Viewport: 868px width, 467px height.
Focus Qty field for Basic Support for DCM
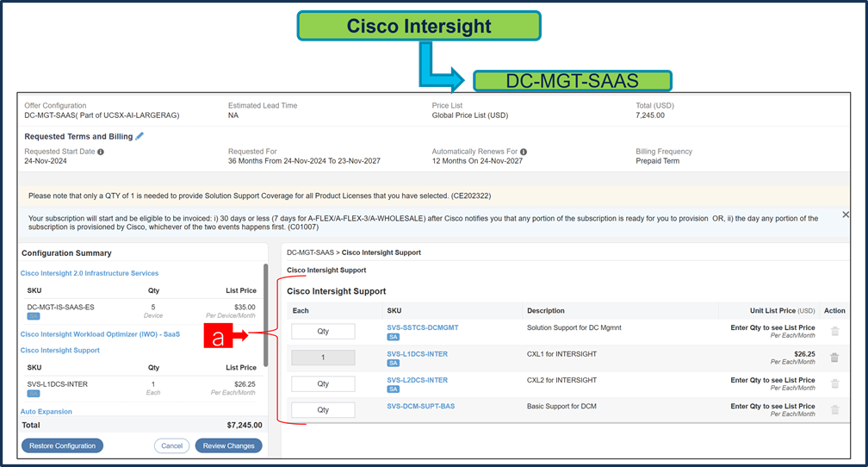tap(323, 410)
